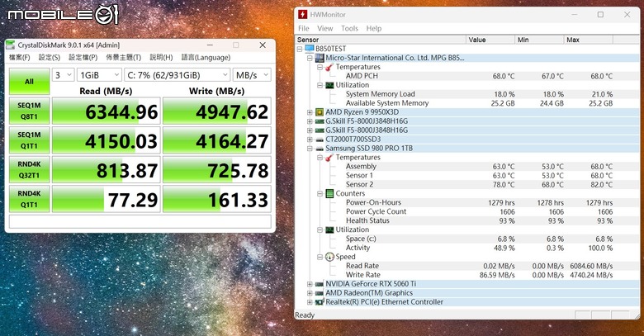Click the CT2000T700SSD3 drive icon
The image size is (644, 336).
point(320,140)
